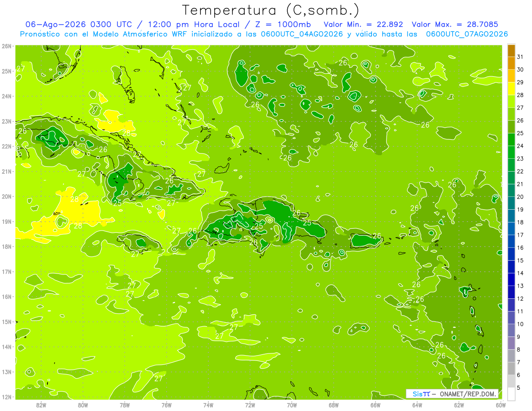The height and width of the screenshot is (411, 532).
Task: Pick the yellow legend swatch between 28 and 29
Action: tap(511, 89)
